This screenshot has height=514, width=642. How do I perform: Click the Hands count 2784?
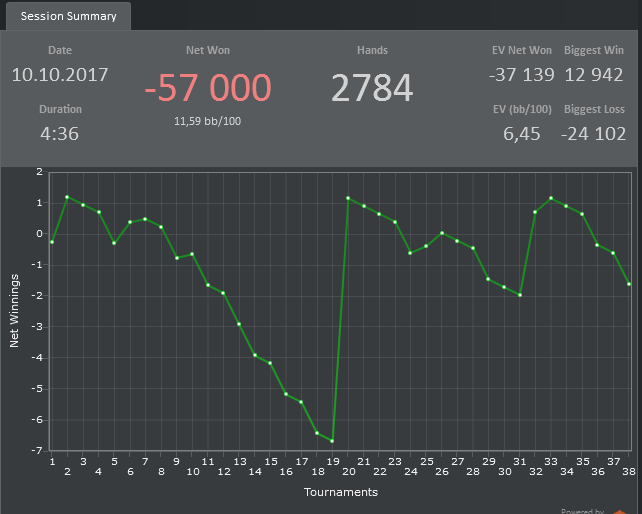point(372,88)
